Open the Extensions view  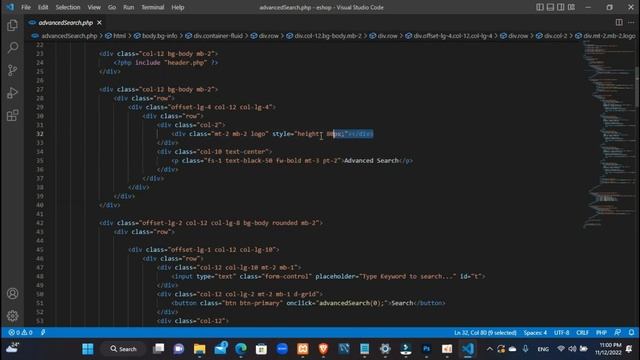(x=12, y=115)
